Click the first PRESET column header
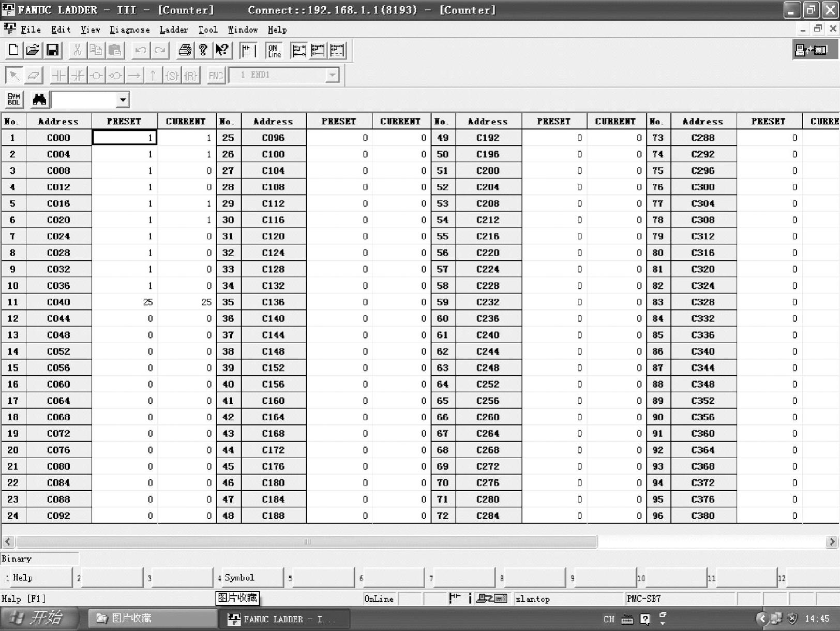Viewport: 840px width, 631px height. pyautogui.click(x=124, y=122)
